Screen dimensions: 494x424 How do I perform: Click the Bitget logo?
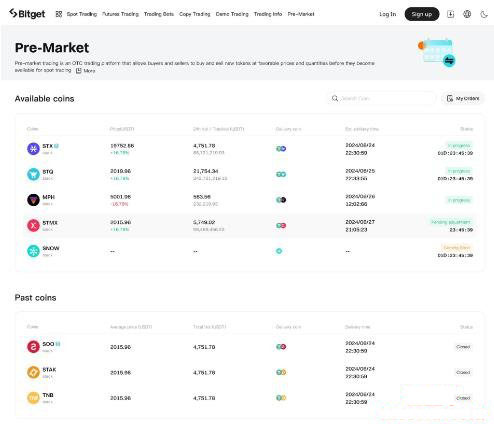click(x=27, y=14)
